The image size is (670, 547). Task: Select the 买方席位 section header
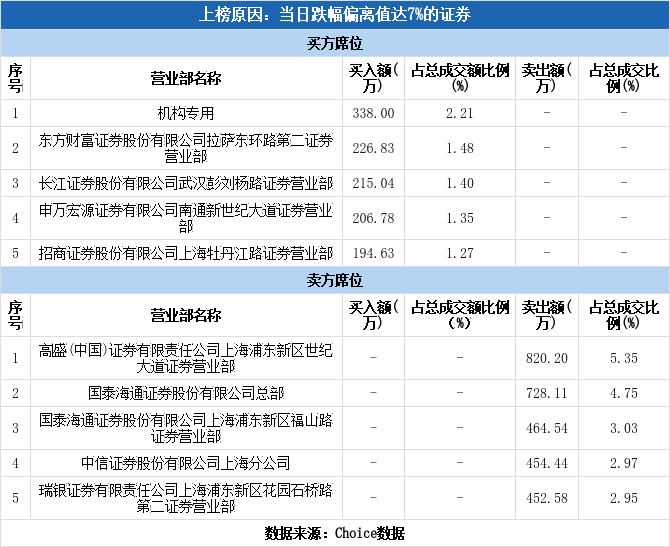[x=335, y=43]
